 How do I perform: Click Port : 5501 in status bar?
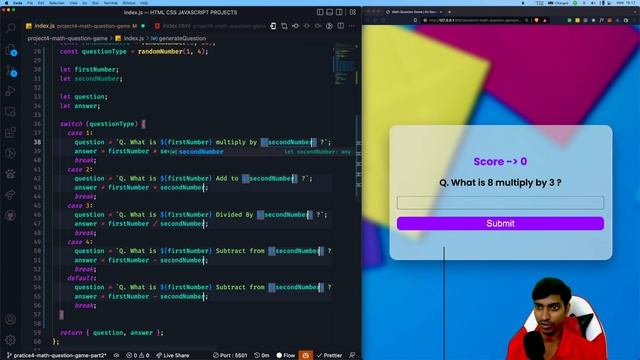click(230, 356)
